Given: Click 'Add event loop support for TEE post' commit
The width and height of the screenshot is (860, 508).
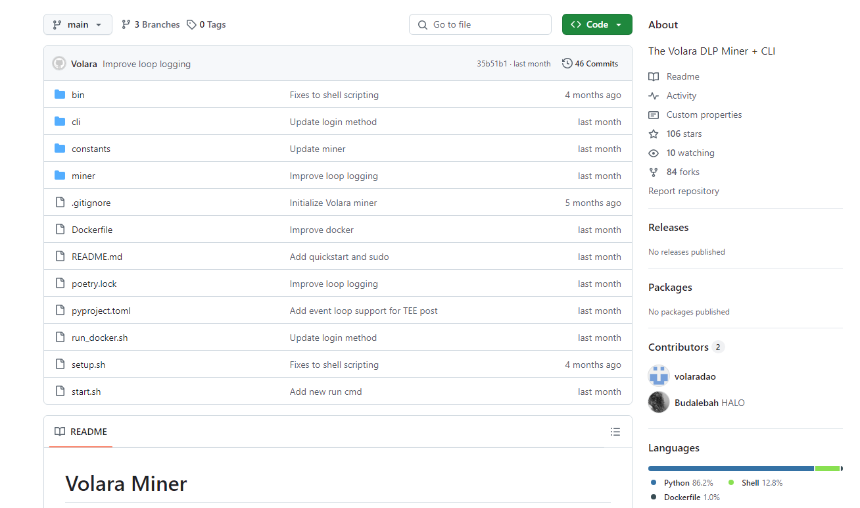Looking at the screenshot, I should tap(364, 311).
